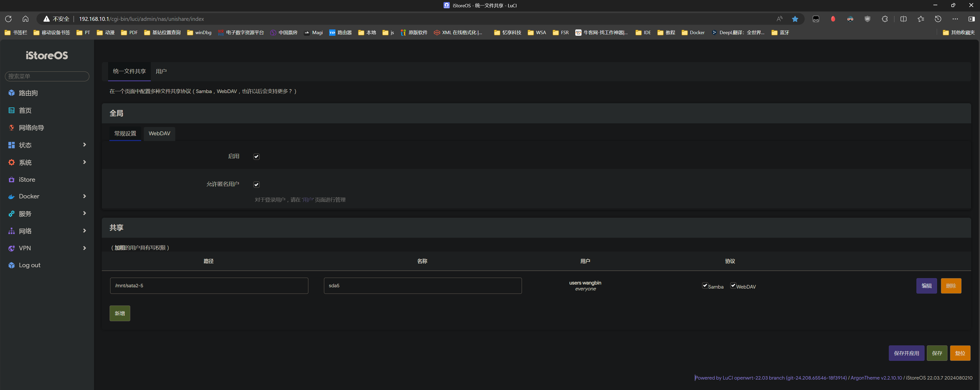Expand the 状态 sidebar menu chevron
Image resolution: width=980 pixels, height=390 pixels.
coord(84,145)
